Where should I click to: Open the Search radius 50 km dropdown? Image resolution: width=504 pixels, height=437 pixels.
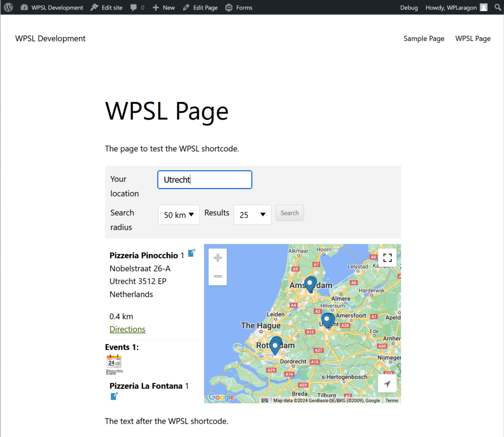(x=179, y=215)
